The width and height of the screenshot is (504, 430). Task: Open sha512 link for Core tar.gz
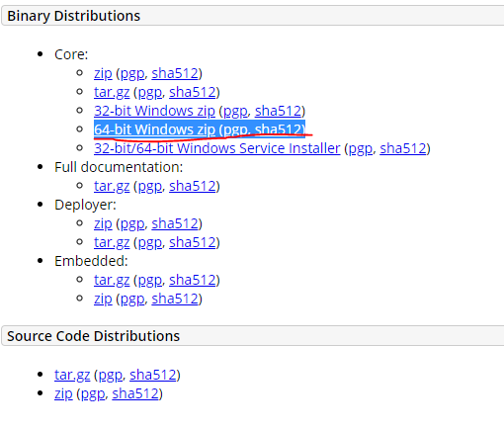click(193, 92)
